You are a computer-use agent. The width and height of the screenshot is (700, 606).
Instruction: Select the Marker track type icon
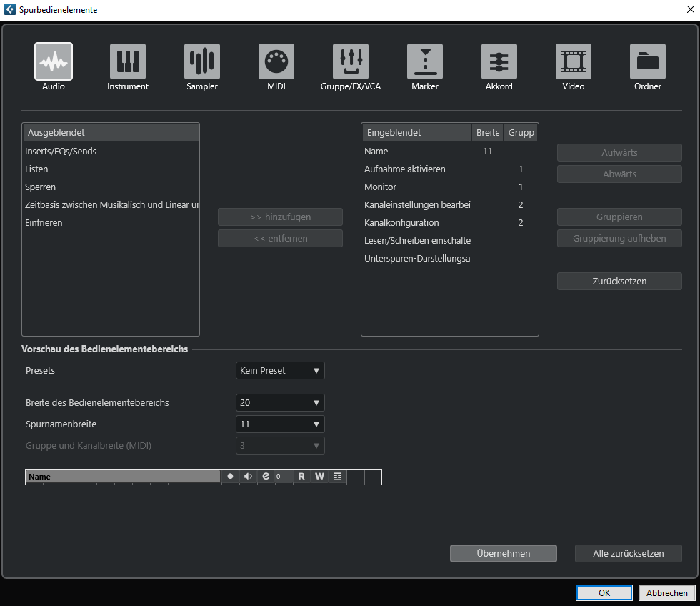point(425,62)
